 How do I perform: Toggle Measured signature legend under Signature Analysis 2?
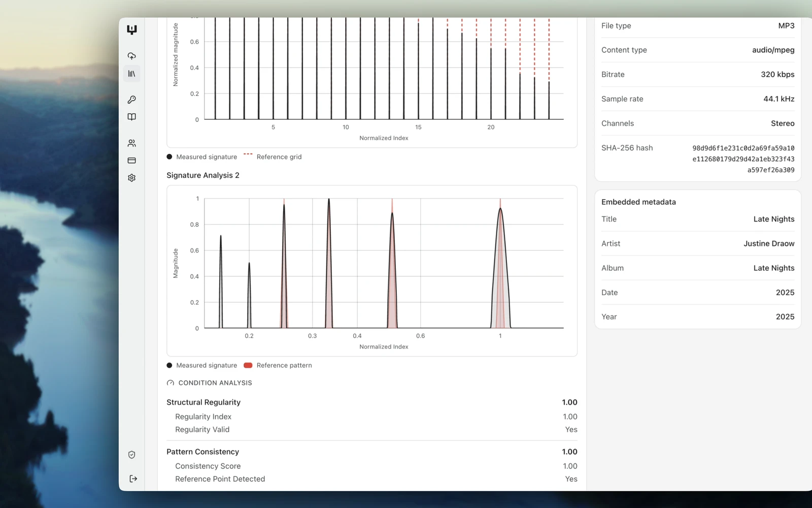pyautogui.click(x=202, y=365)
